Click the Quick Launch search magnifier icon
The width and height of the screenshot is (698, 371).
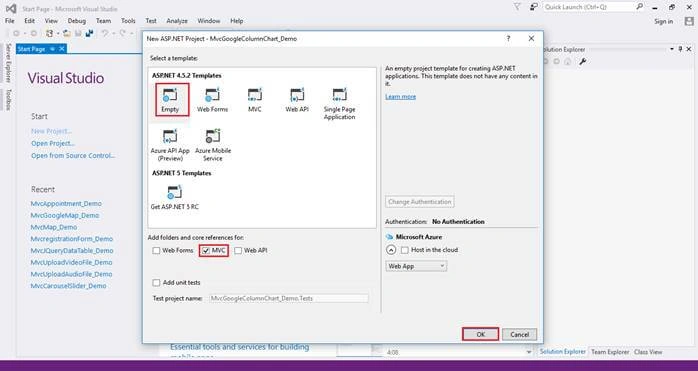pos(639,7)
